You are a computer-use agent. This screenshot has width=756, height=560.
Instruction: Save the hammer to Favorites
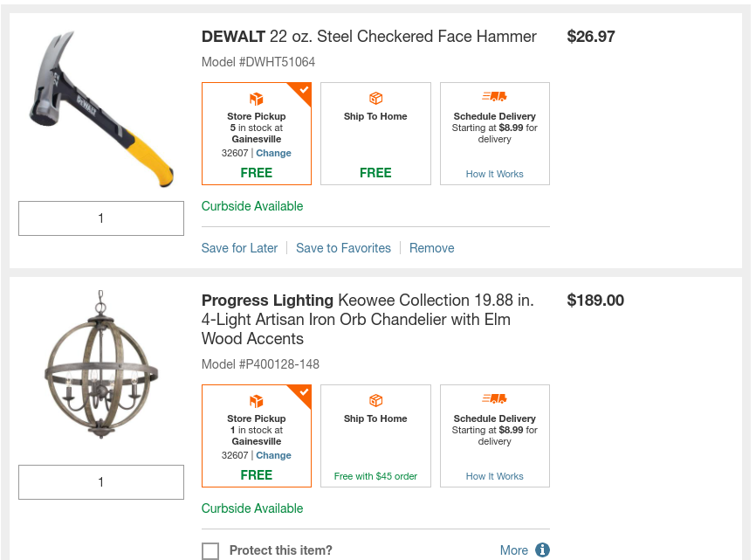click(343, 248)
